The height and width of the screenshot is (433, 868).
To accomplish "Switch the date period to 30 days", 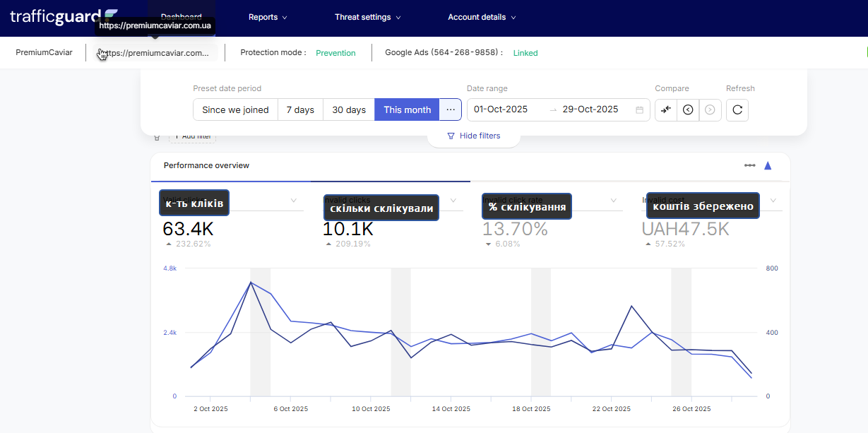I will tap(349, 109).
